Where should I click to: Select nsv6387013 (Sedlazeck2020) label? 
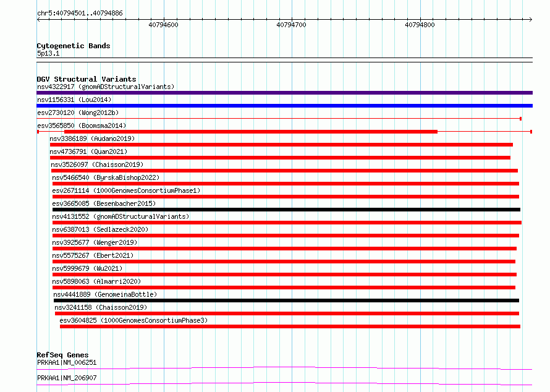100,229
